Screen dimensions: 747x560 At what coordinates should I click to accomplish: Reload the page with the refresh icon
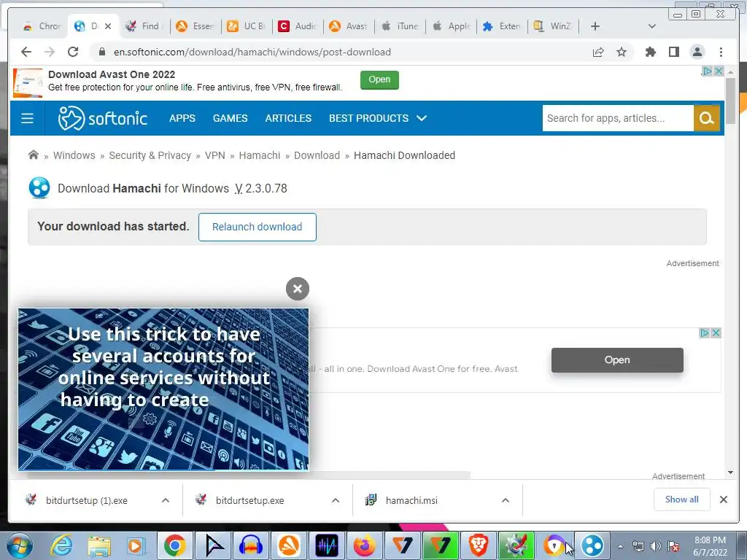73,52
